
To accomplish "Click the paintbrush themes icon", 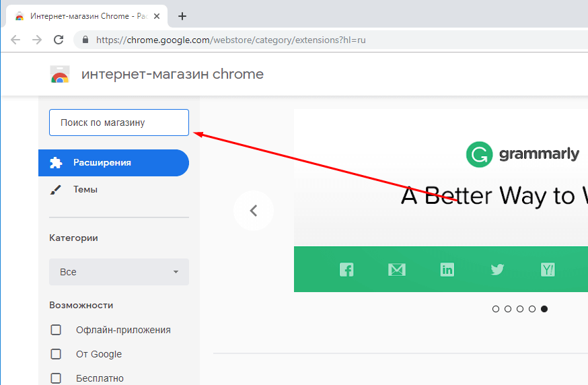I will click(55, 190).
